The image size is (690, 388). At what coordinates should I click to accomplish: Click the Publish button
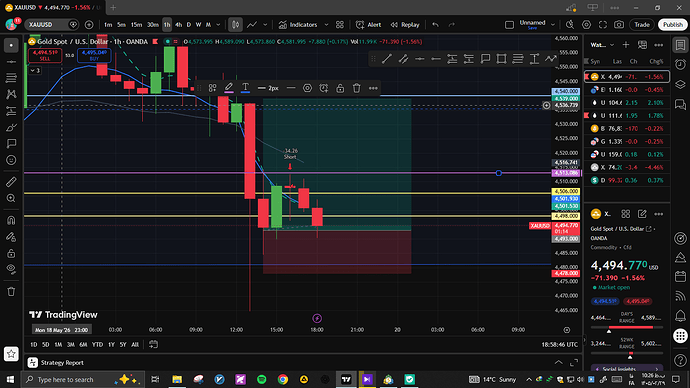click(673, 25)
